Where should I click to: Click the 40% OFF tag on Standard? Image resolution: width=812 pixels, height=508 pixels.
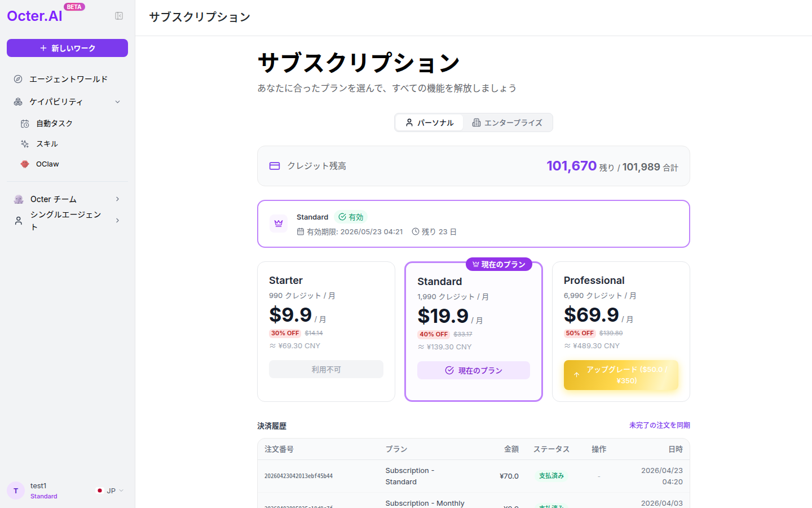[434, 334]
